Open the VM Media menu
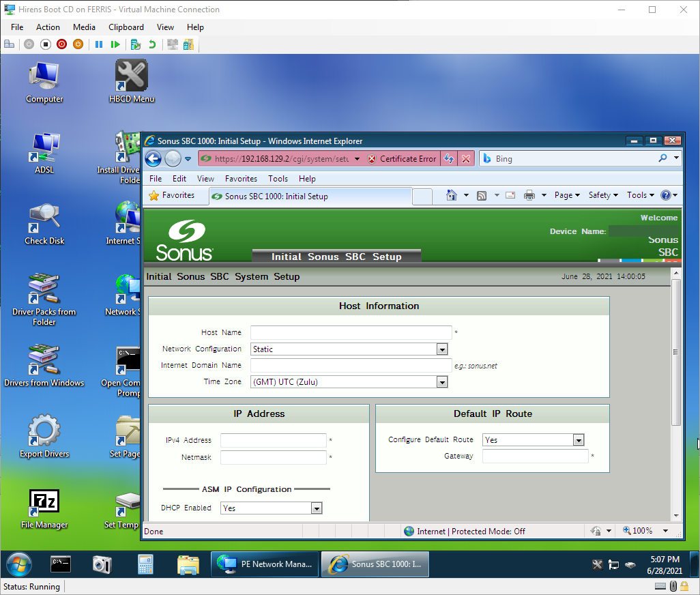Image resolution: width=700 pixels, height=595 pixels. [84, 27]
